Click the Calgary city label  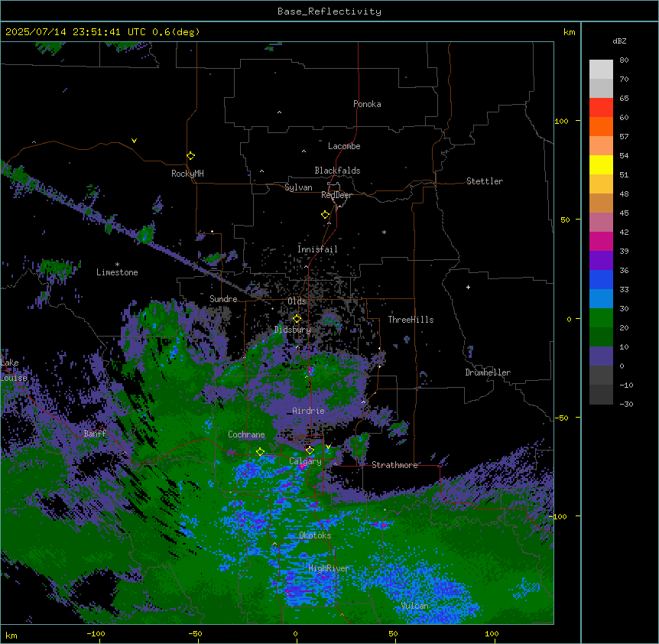[306, 461]
